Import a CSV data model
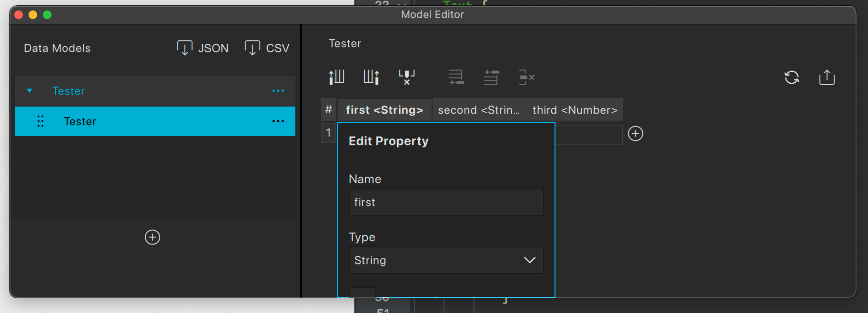Image resolution: width=868 pixels, height=313 pixels. (267, 48)
